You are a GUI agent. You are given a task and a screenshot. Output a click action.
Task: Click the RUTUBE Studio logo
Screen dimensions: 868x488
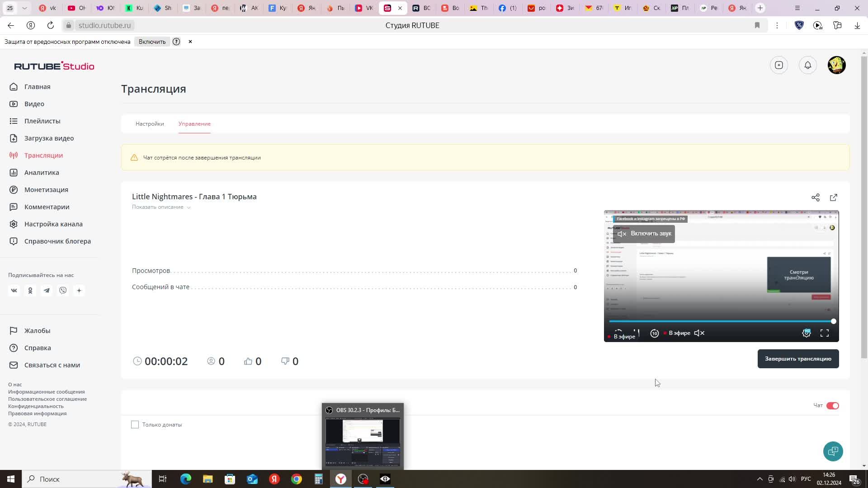54,66
